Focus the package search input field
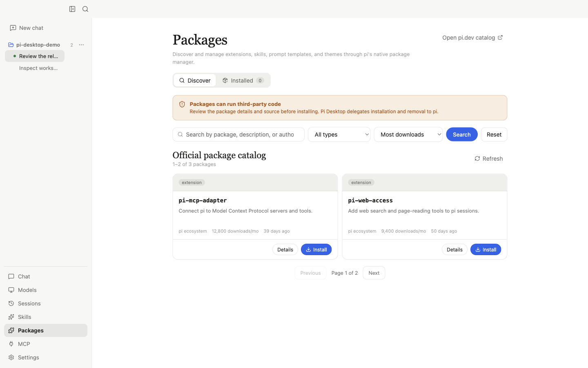Viewport: 588px width, 368px height. [238, 135]
